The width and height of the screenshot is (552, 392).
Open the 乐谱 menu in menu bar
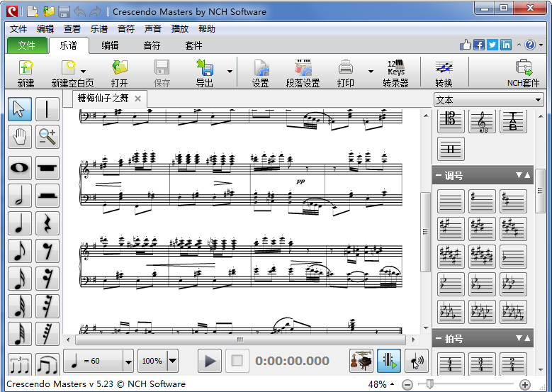(99, 29)
